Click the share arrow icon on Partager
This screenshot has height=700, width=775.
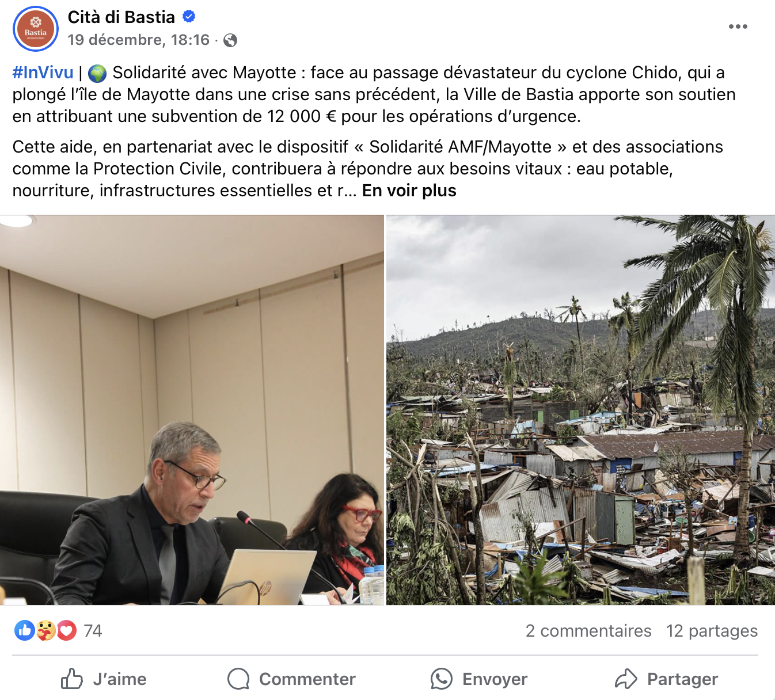[x=626, y=679]
